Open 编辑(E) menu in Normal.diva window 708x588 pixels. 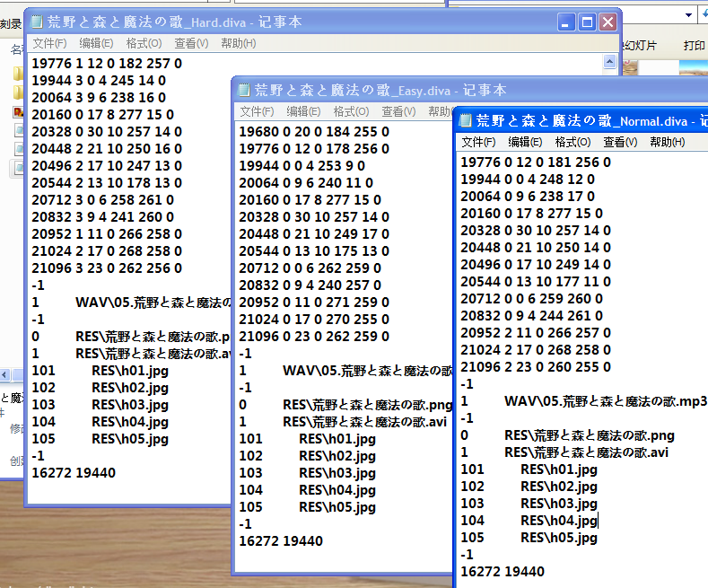point(525,142)
